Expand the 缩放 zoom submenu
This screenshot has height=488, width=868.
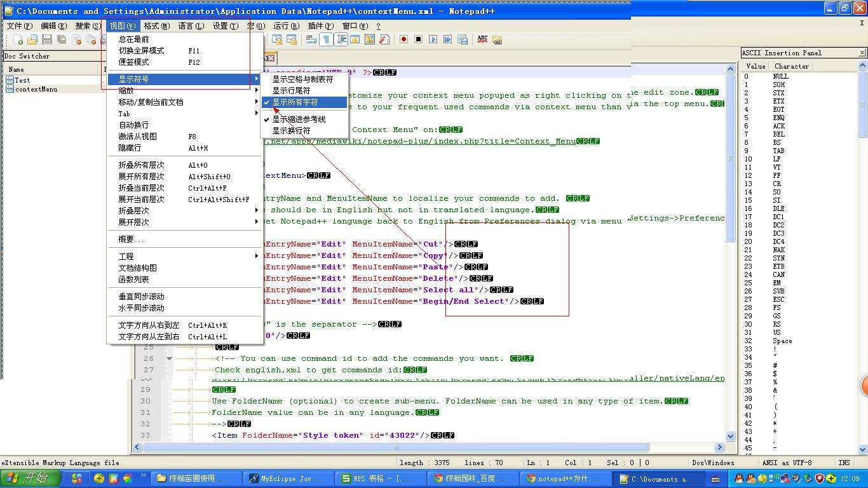coord(184,90)
